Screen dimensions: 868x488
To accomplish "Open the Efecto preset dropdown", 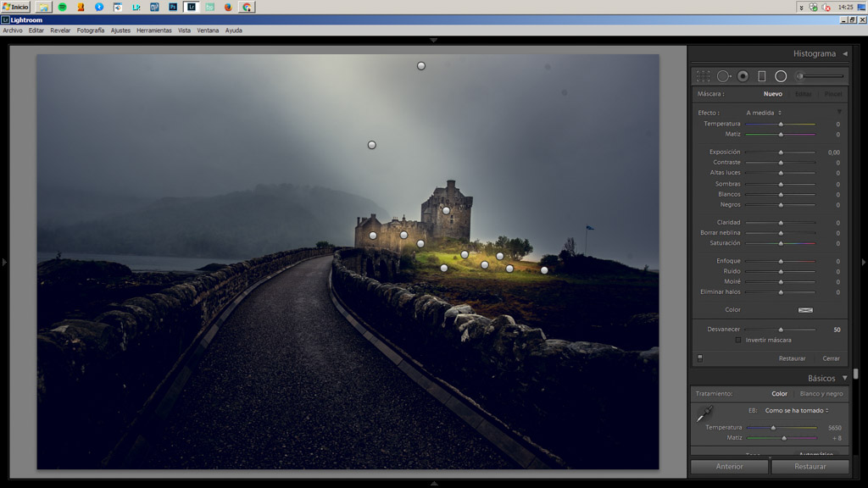I will pyautogui.click(x=764, y=113).
